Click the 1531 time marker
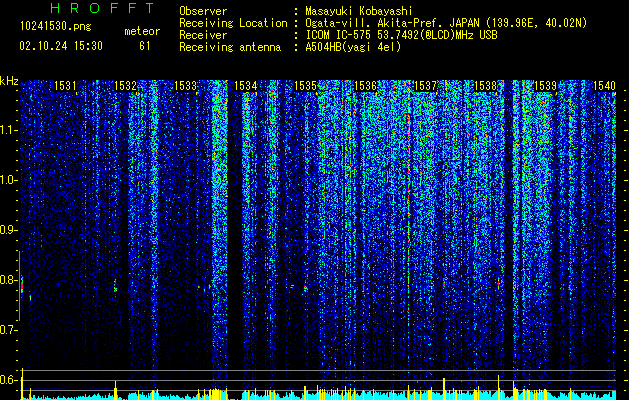 [x=65, y=86]
